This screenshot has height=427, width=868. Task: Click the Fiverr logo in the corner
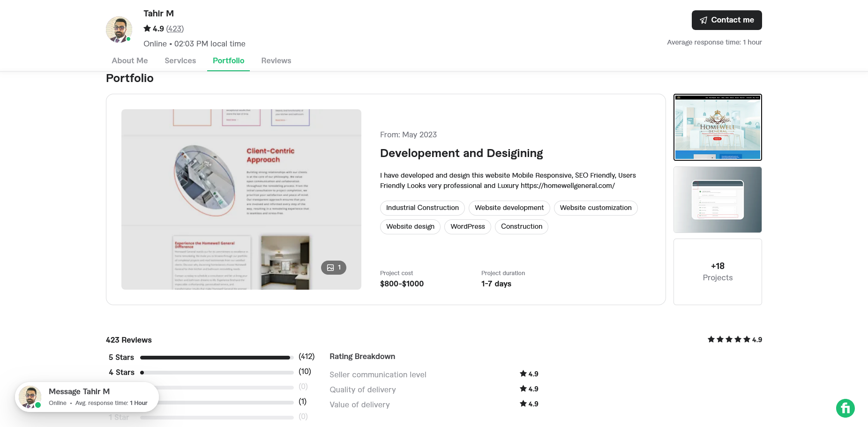pos(846,408)
